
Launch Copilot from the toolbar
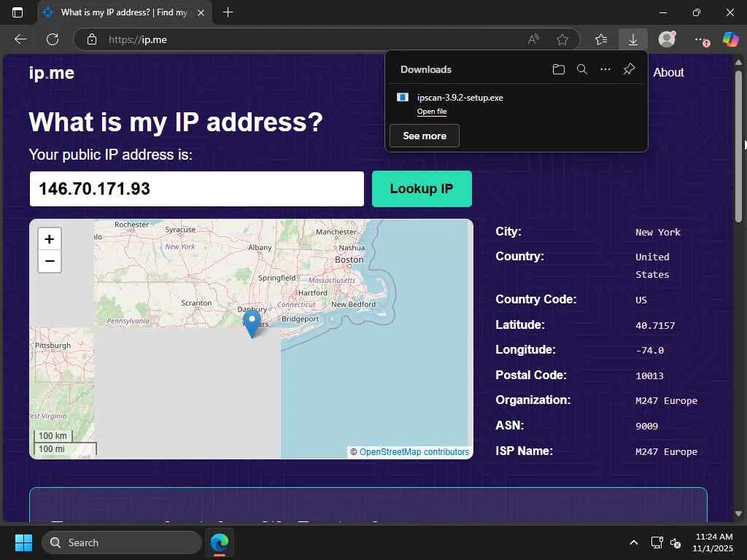click(730, 39)
